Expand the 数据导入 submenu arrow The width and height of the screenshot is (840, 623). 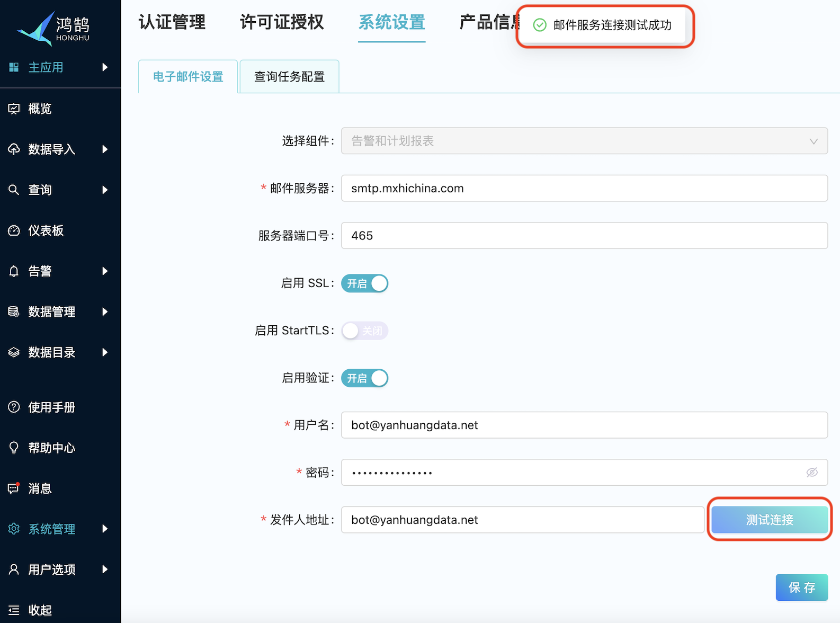point(105,149)
